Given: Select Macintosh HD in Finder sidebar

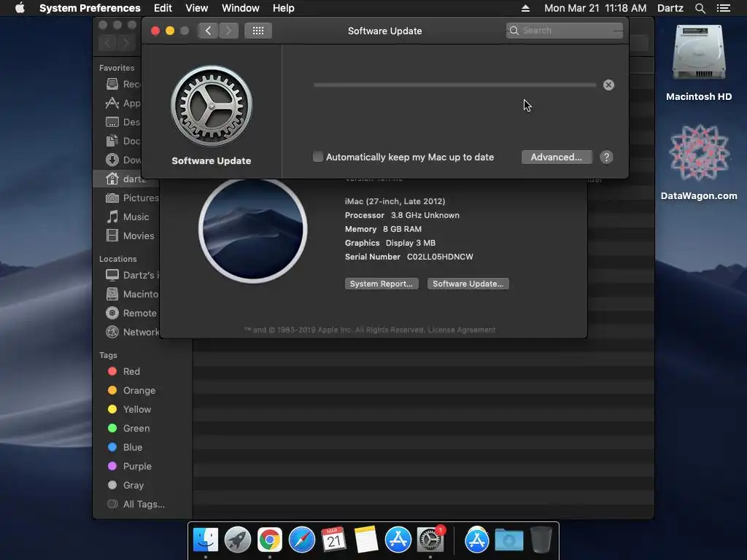Looking at the screenshot, I should click(x=132, y=295).
